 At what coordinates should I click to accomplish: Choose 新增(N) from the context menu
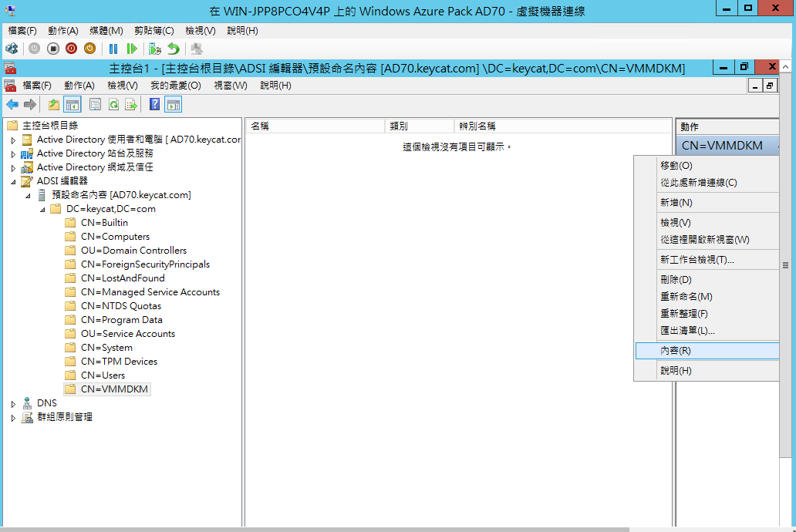(707, 203)
